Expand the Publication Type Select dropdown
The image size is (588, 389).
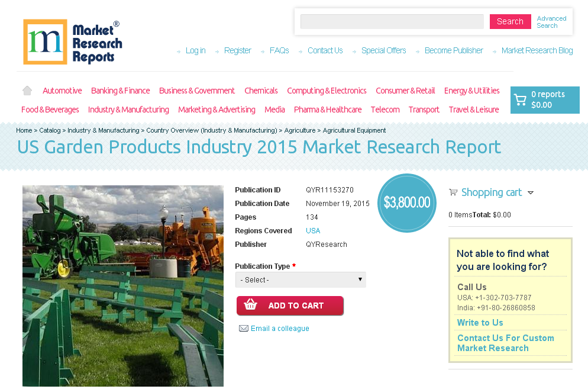pyautogui.click(x=301, y=279)
